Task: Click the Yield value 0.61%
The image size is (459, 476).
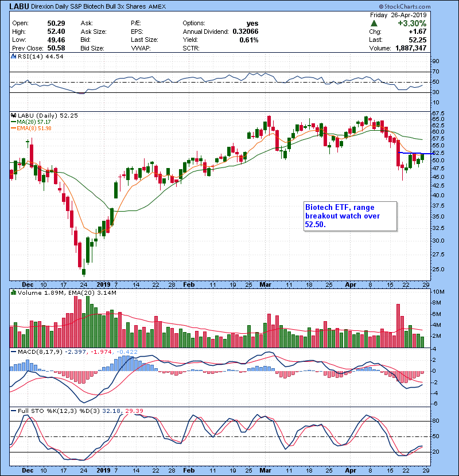Action: pyautogui.click(x=249, y=40)
